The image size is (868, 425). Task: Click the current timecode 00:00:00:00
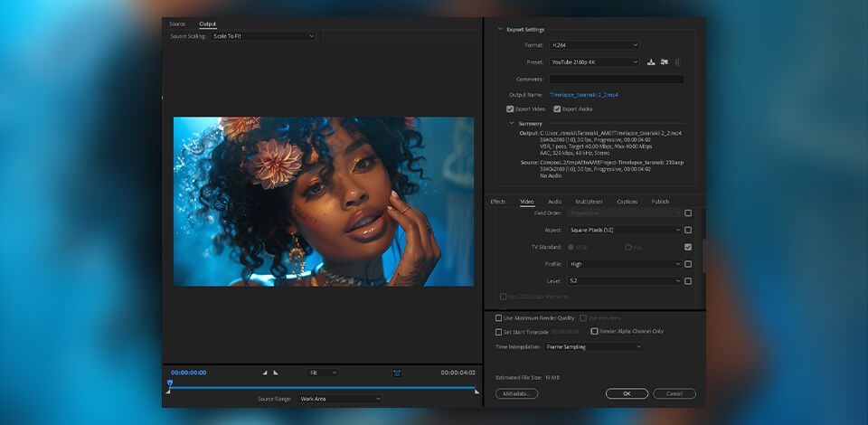click(189, 373)
